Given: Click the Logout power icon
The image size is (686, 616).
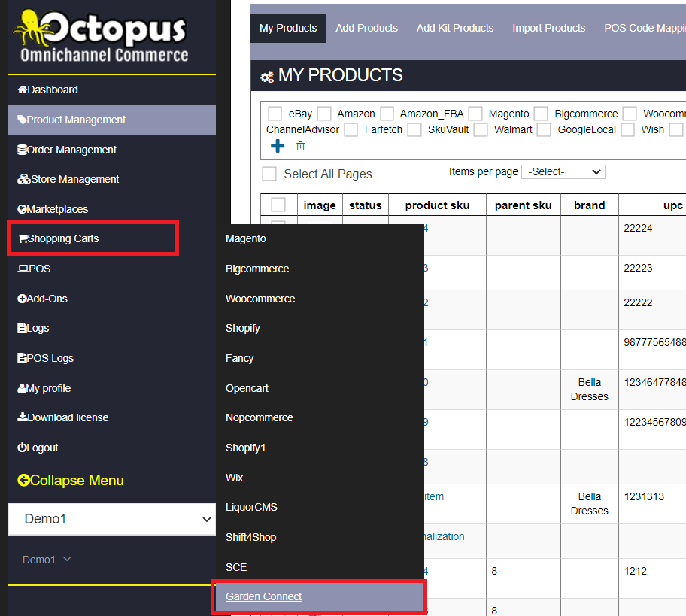Looking at the screenshot, I should pos(22,448).
